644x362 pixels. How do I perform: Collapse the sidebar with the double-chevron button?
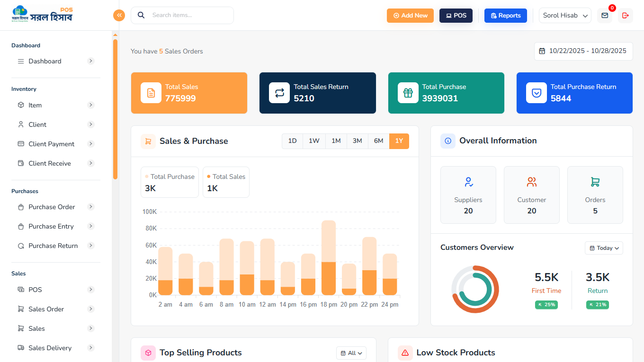(119, 15)
